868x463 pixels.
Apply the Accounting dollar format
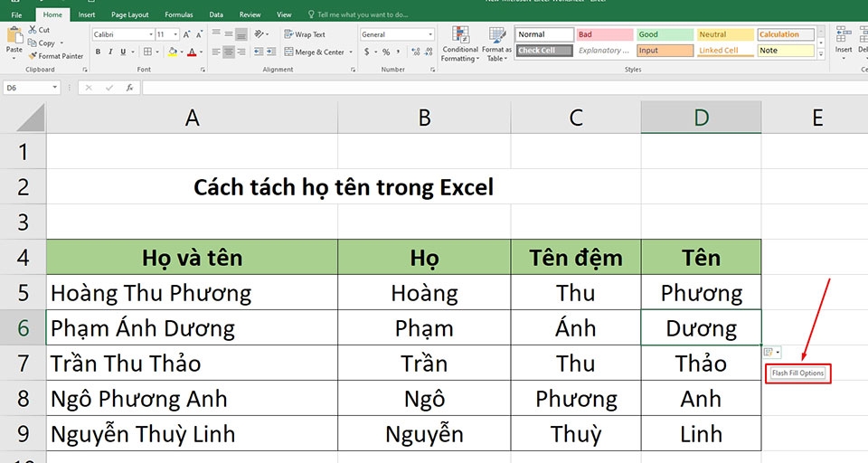click(366, 52)
